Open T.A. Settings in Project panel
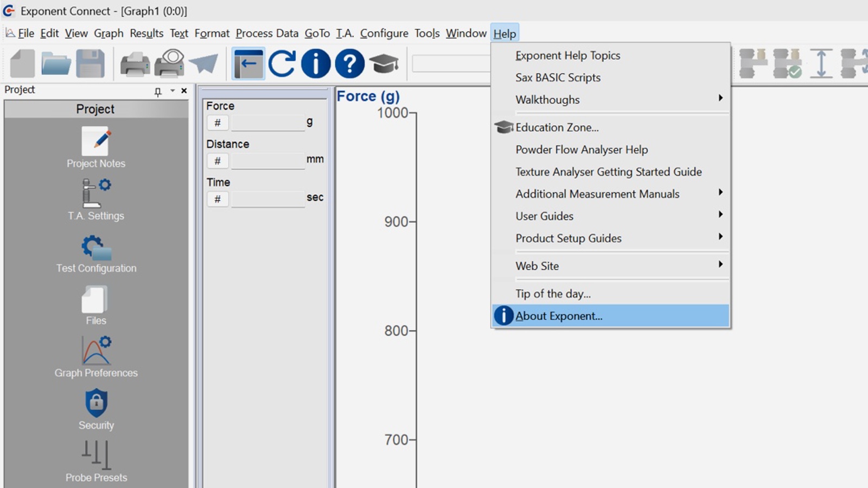The width and height of the screenshot is (868, 488). (96, 200)
